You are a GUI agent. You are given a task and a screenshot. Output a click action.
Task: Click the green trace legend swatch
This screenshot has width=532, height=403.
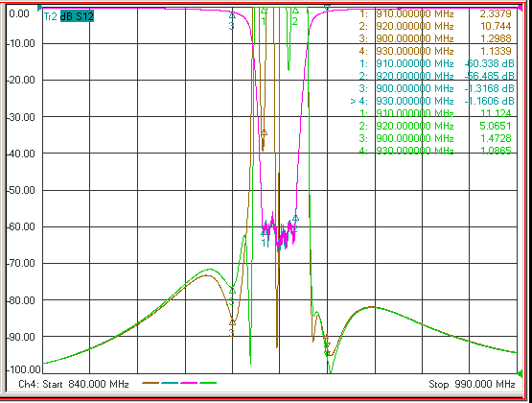[x=208, y=383]
